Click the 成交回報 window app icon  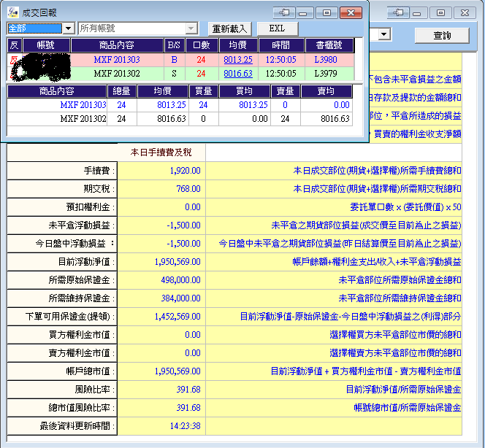pos(12,12)
